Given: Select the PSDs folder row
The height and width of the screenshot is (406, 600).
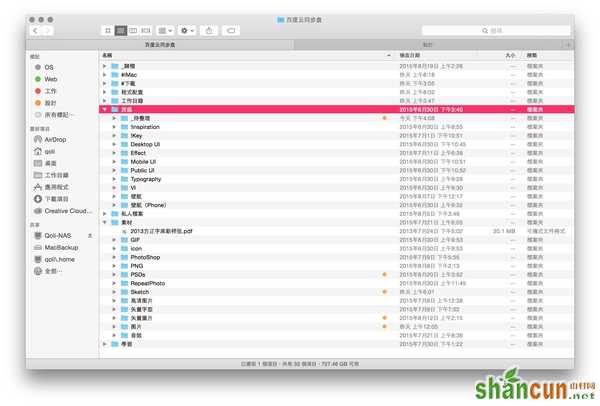Looking at the screenshot, I should (337, 275).
